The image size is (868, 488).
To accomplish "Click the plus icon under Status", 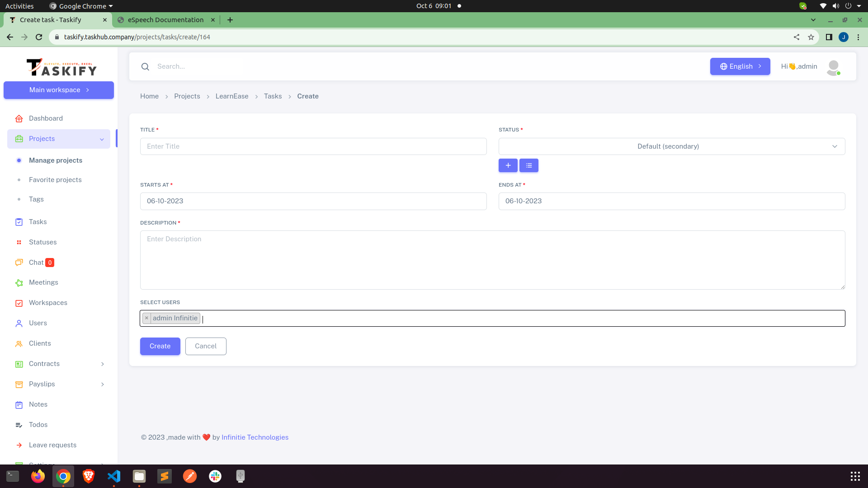I will click(x=508, y=165).
